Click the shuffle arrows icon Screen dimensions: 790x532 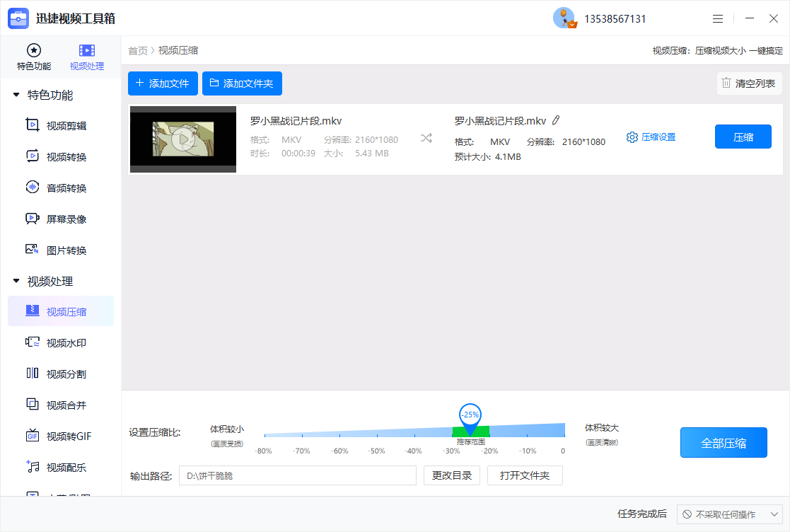tap(426, 138)
